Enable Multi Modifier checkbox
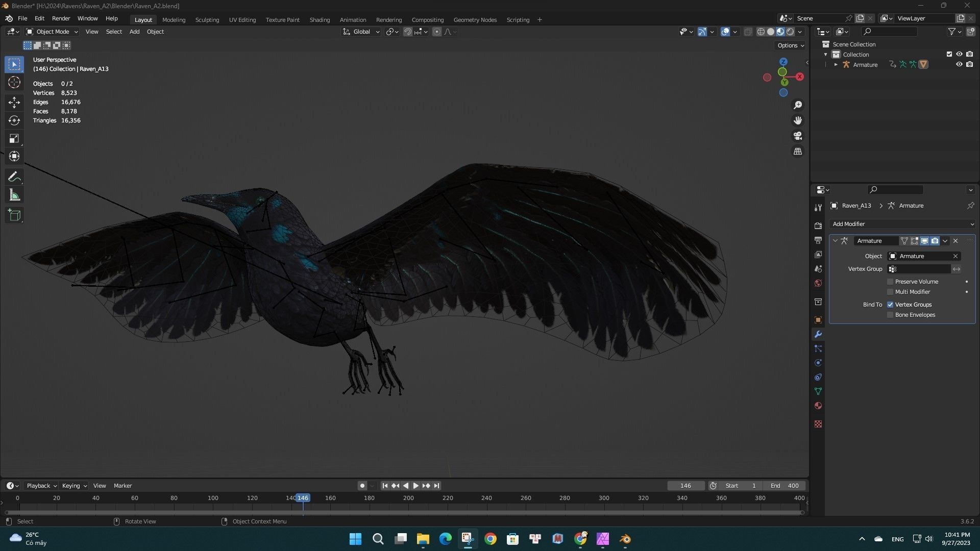The image size is (980, 551). (x=890, y=292)
